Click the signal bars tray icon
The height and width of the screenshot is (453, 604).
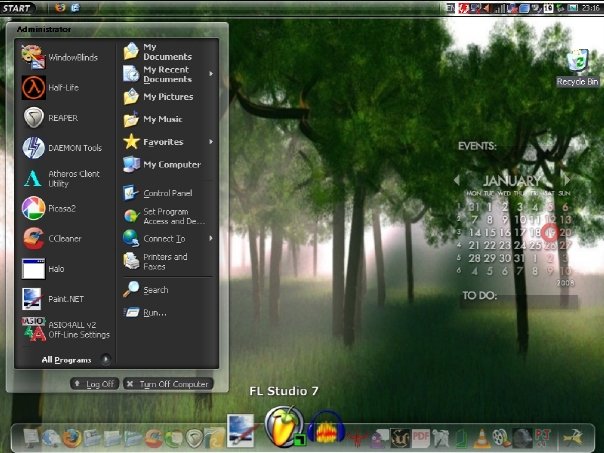499,8
